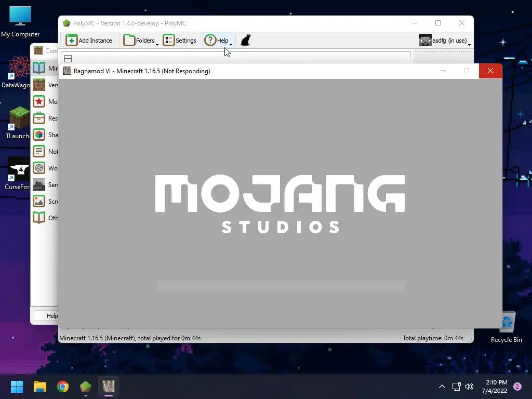Screen dimensions: 532x399
Task: Click the Ragnamod VI window title icon
Action: pos(67,71)
